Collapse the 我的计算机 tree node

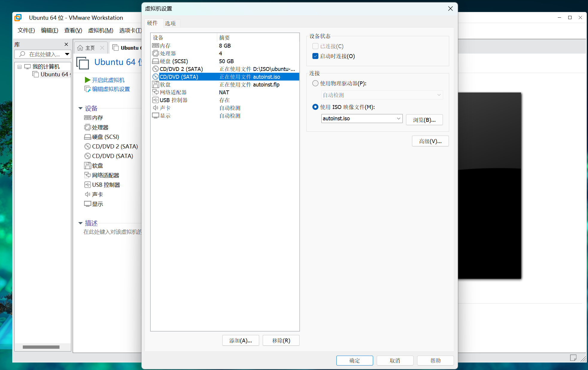(19, 67)
